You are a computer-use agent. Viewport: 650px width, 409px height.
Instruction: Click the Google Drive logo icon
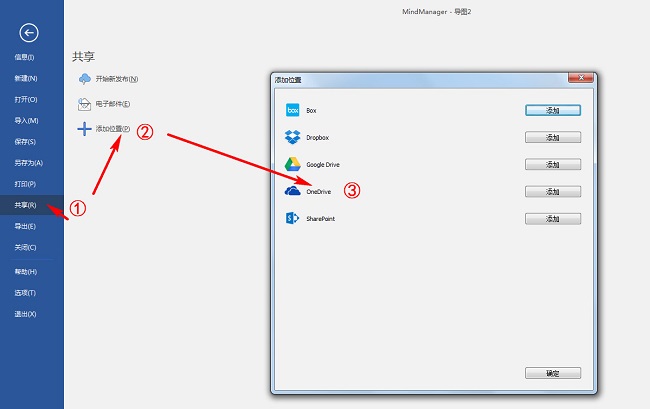[x=293, y=165]
